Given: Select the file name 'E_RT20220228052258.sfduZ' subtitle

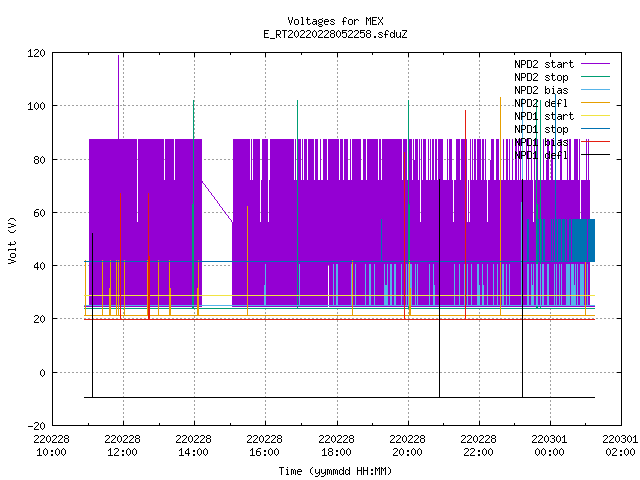Looking at the screenshot, I should (x=335, y=34).
